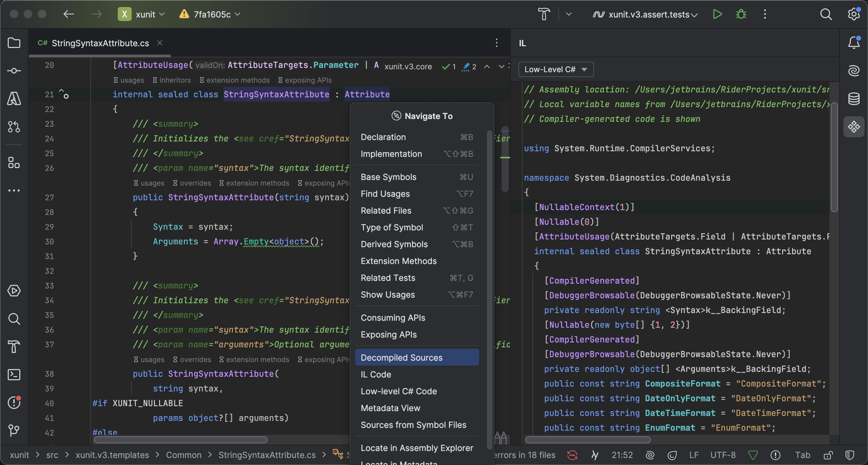The image size is (868, 465).
Task: Open the Terminal tool window icon
Action: (14, 375)
